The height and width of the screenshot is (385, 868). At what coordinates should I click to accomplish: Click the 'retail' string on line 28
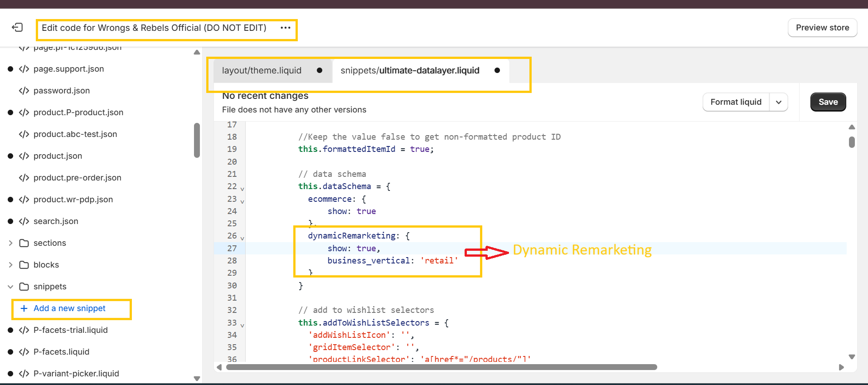pos(439,261)
